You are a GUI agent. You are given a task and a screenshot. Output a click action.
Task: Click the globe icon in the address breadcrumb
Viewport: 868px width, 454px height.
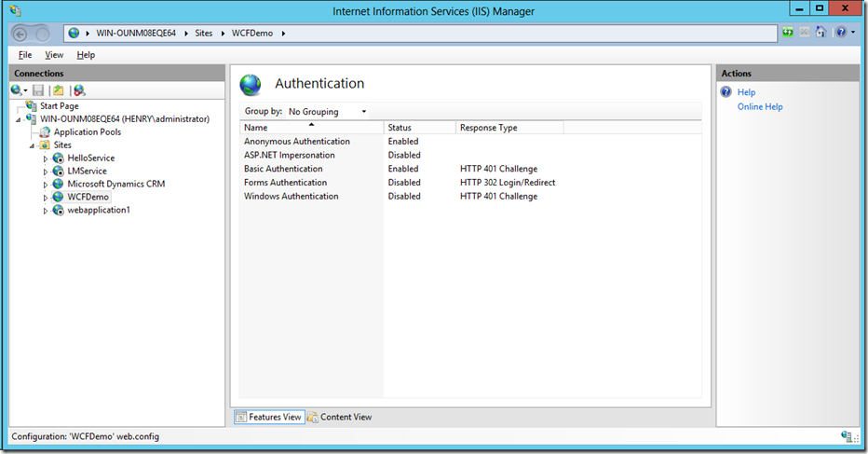coord(74,34)
